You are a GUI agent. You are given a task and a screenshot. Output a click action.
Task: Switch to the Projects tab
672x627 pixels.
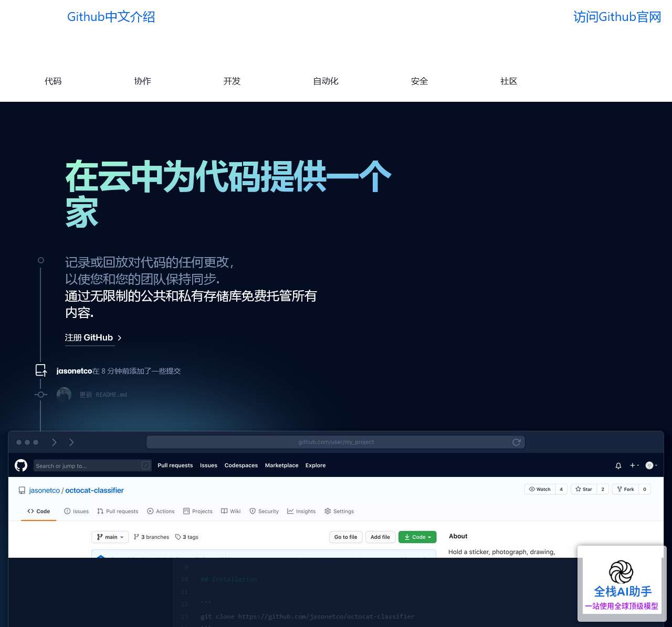pyautogui.click(x=198, y=511)
